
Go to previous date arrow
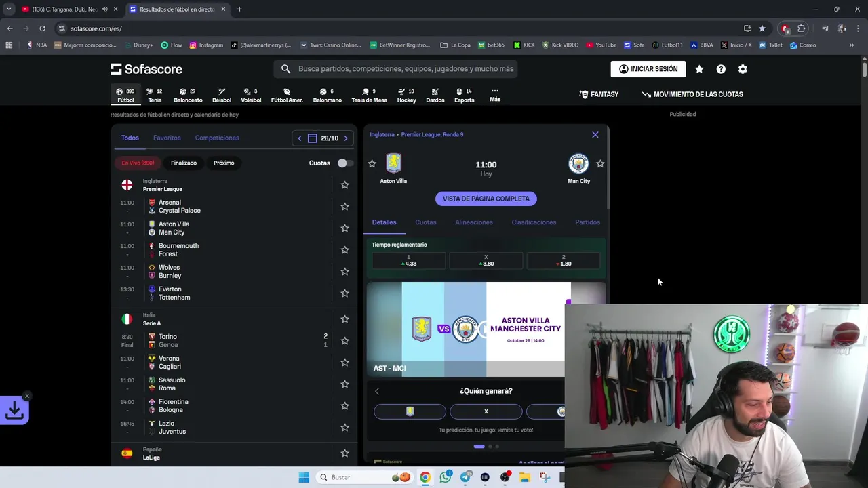point(300,138)
